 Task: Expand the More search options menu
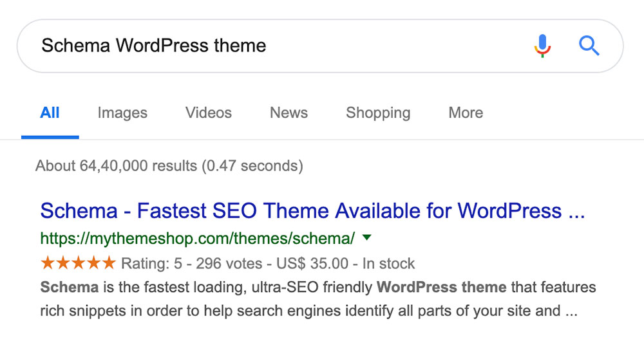click(466, 113)
